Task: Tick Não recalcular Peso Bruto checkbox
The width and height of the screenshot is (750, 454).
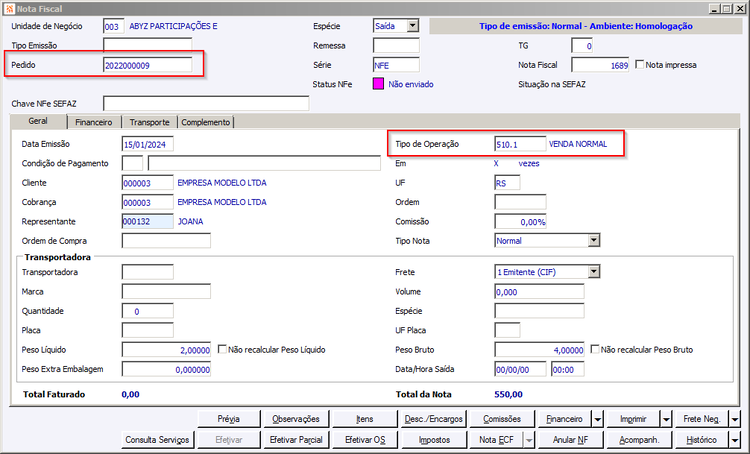Action: pos(595,350)
